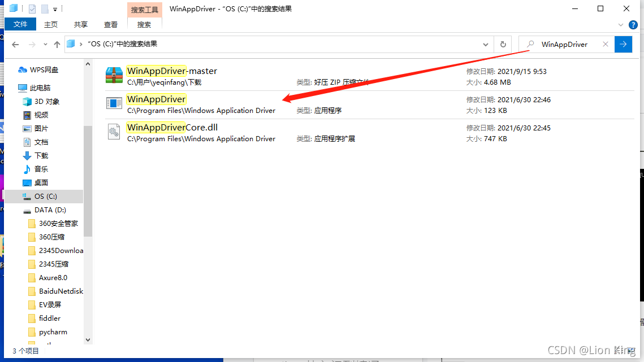Click the Properties quick access toolbar icon
644x362 pixels.
pos(32,8)
